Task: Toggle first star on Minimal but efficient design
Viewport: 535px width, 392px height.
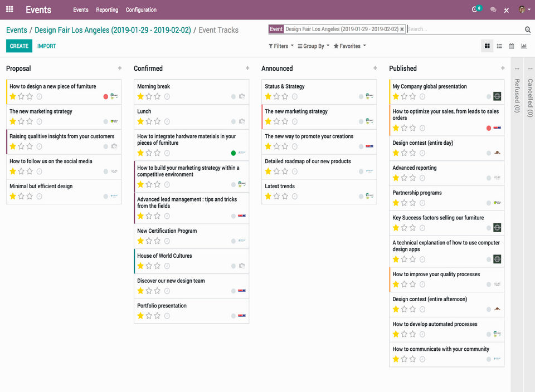Action: (x=13, y=197)
